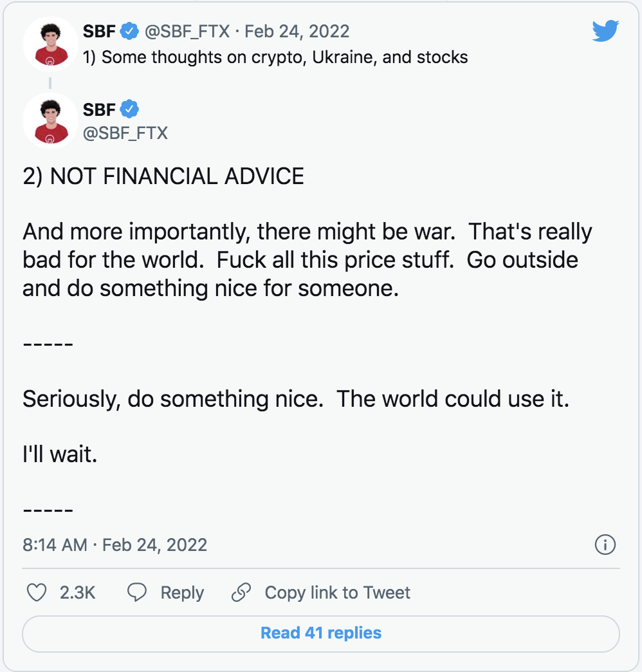Viewport: 642px width, 672px height.
Task: Open SBF avatar in main tweet
Action: click(x=50, y=120)
